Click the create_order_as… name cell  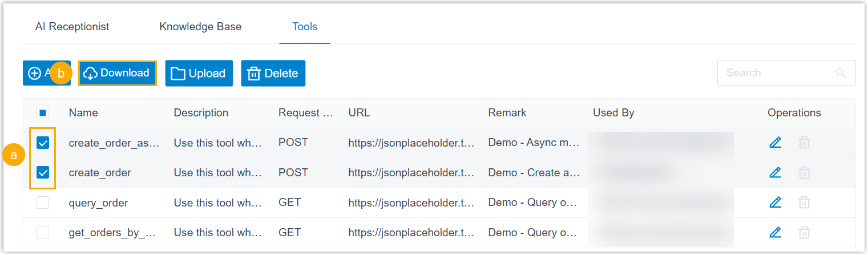114,143
